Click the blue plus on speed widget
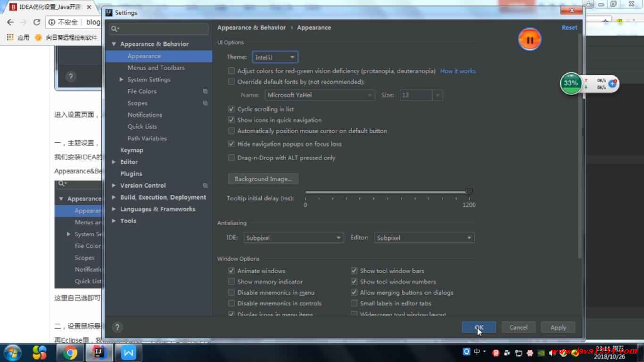The image size is (644, 362). [612, 83]
